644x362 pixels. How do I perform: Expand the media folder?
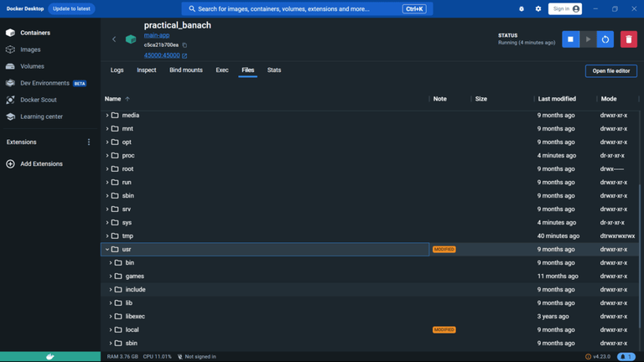pyautogui.click(x=107, y=116)
